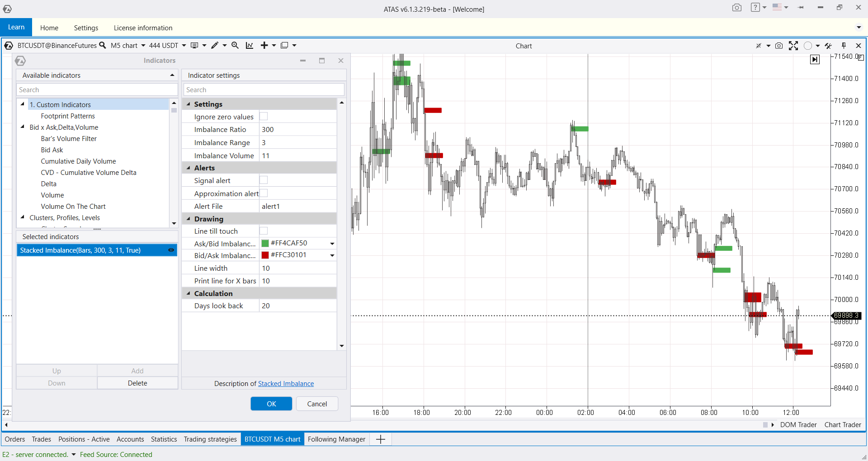The width and height of the screenshot is (868, 461).
Task: Click the instrument search magnifier icon
Action: pos(103,45)
